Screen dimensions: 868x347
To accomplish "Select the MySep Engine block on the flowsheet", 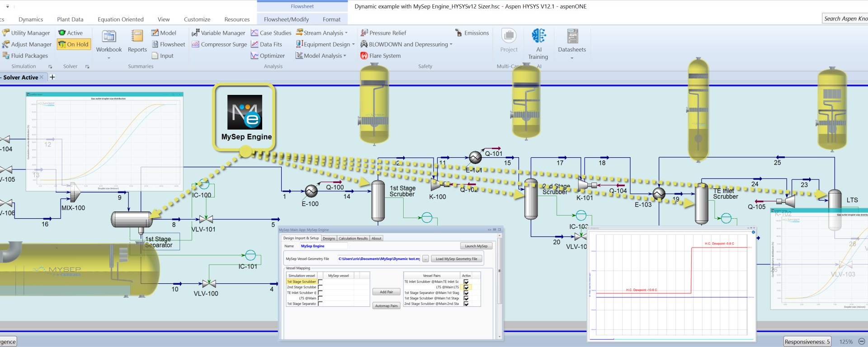I will (245, 117).
